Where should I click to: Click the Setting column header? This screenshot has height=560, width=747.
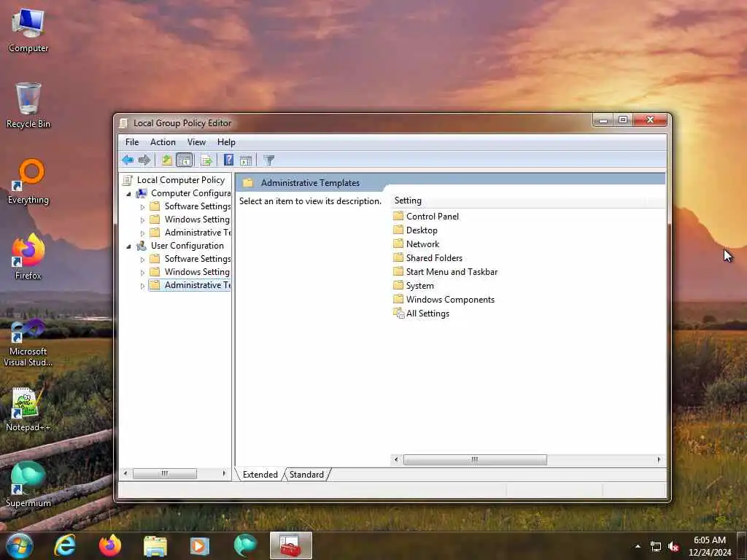[519, 201]
